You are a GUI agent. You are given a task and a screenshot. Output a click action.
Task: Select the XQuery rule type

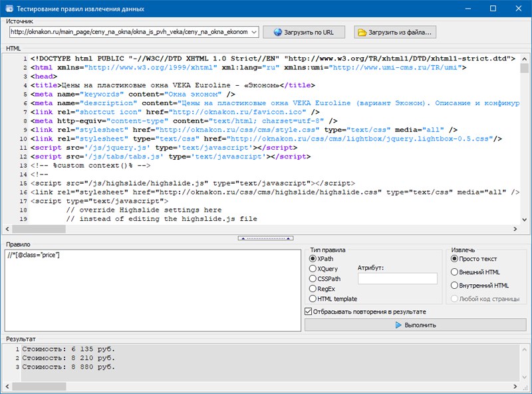point(324,269)
